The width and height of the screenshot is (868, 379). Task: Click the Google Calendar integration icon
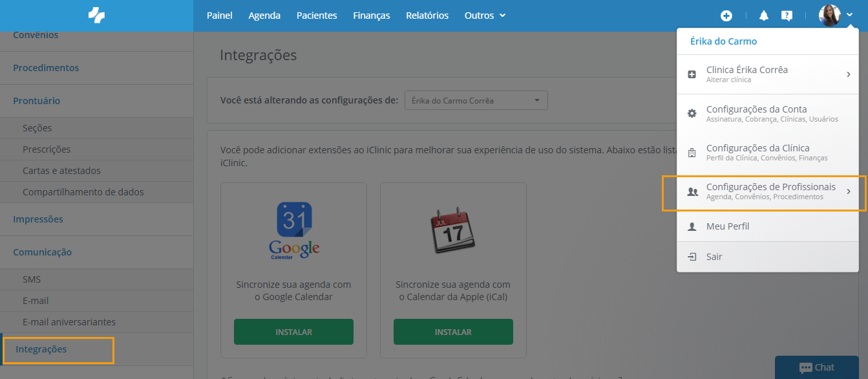[x=294, y=230]
